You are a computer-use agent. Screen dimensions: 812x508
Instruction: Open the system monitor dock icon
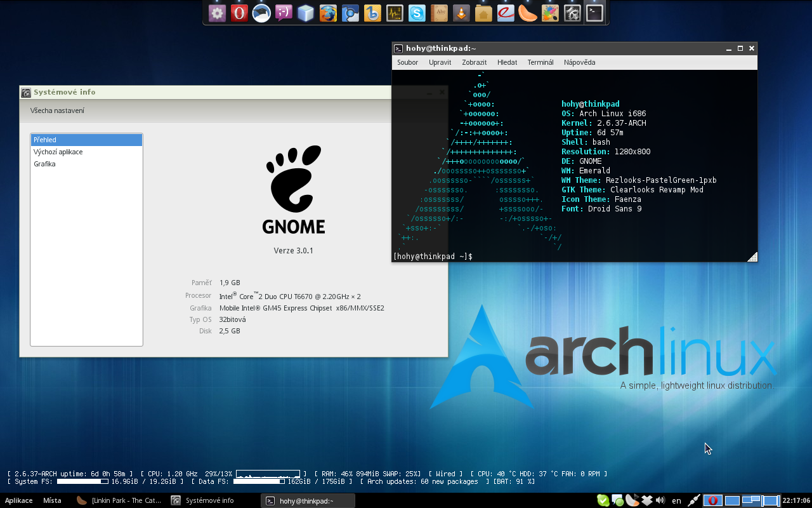(395, 13)
